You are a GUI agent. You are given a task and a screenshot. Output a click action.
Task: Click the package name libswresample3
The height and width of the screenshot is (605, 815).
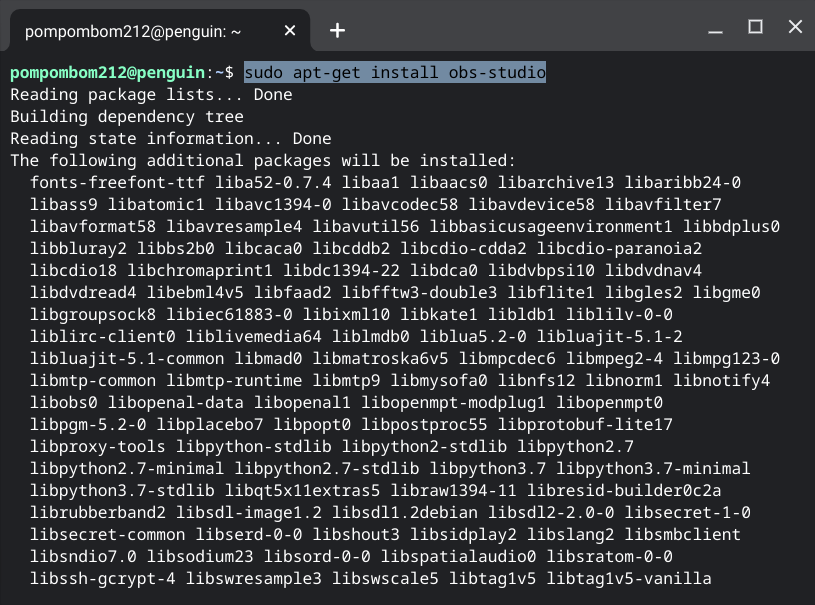click(x=254, y=578)
